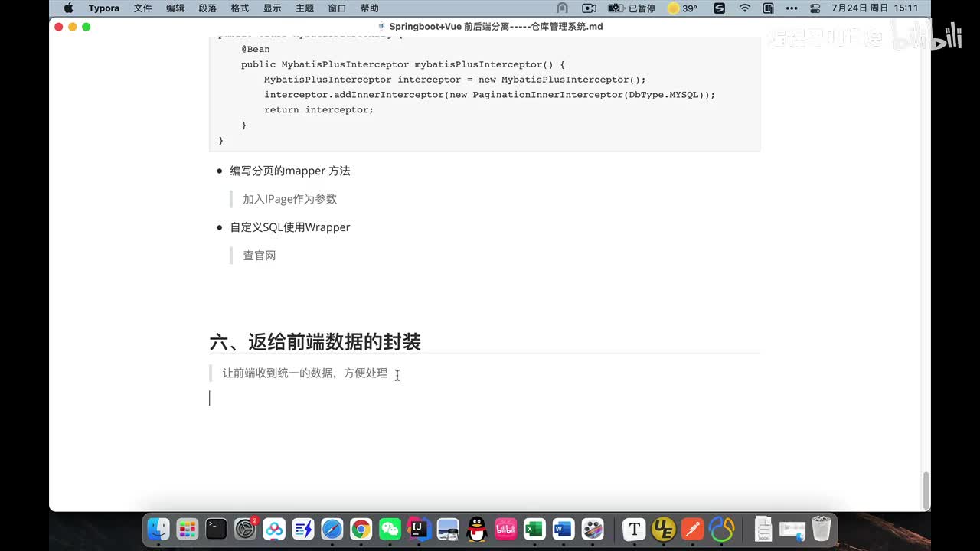The height and width of the screenshot is (551, 980).
Task: Open the Preview app in the Dock
Action: pos(448,529)
